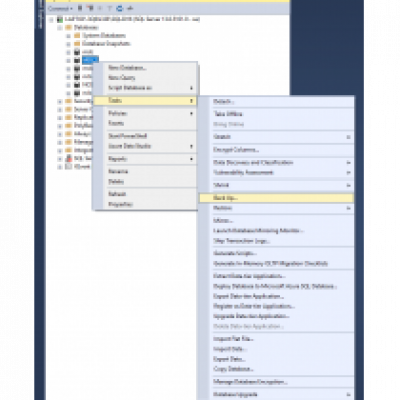This screenshot has height=400, width=400.
Task: Click the Activity Monitor icon at toolbar's right end
Action: 130,8
